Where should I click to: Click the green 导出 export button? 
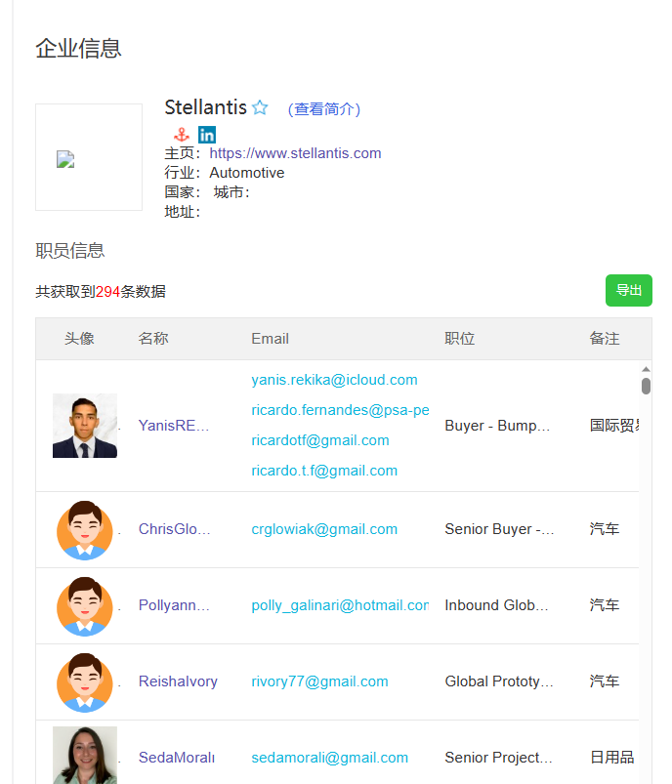pyautogui.click(x=628, y=290)
